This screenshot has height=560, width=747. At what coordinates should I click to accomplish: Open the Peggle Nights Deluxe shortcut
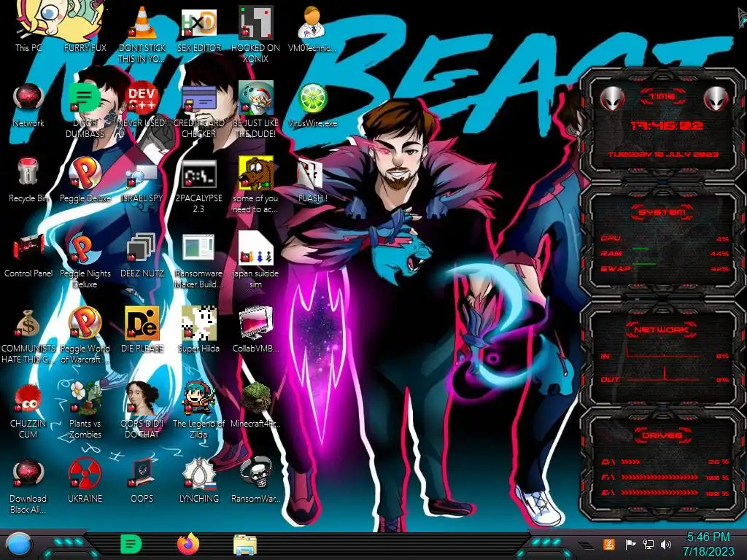click(85, 260)
